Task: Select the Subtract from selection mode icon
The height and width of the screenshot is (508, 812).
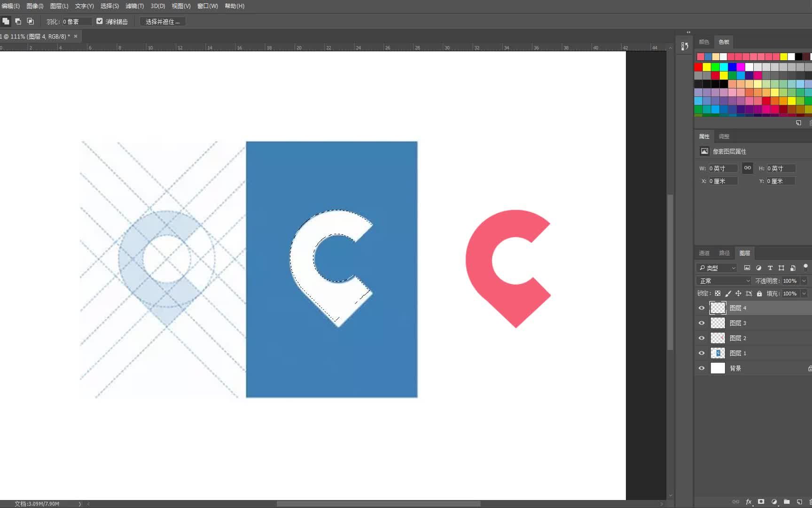Action: tap(18, 21)
